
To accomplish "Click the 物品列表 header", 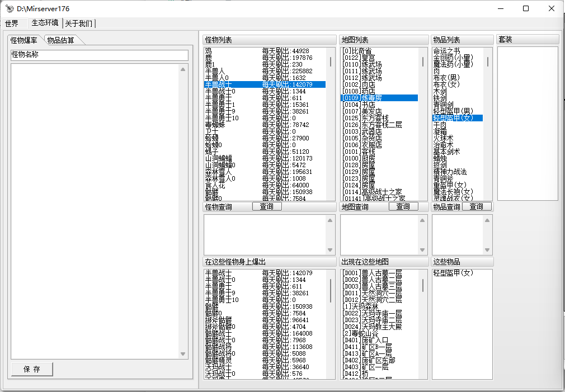I will coord(462,40).
